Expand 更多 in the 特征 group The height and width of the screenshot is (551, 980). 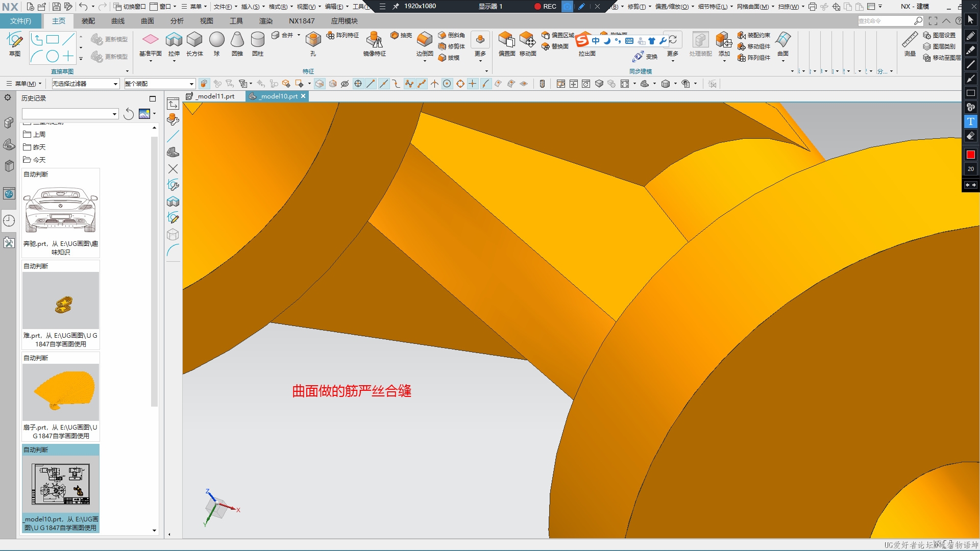pyautogui.click(x=480, y=46)
